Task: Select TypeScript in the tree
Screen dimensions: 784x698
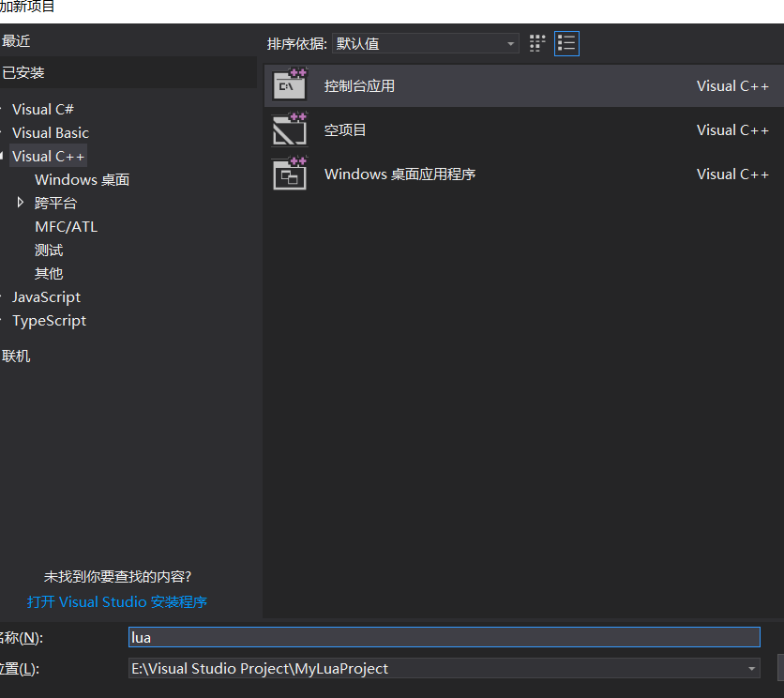Action: coord(49,321)
